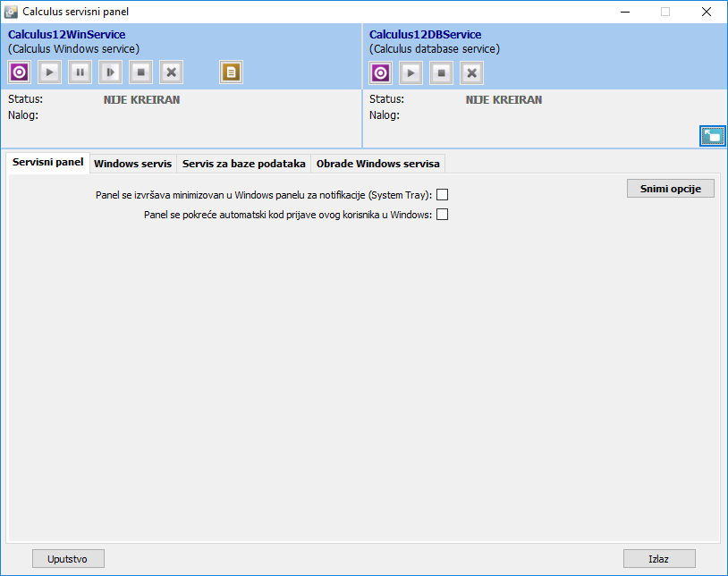Open the Servis za baze podataka tab
This screenshot has height=576, width=728.
point(243,164)
